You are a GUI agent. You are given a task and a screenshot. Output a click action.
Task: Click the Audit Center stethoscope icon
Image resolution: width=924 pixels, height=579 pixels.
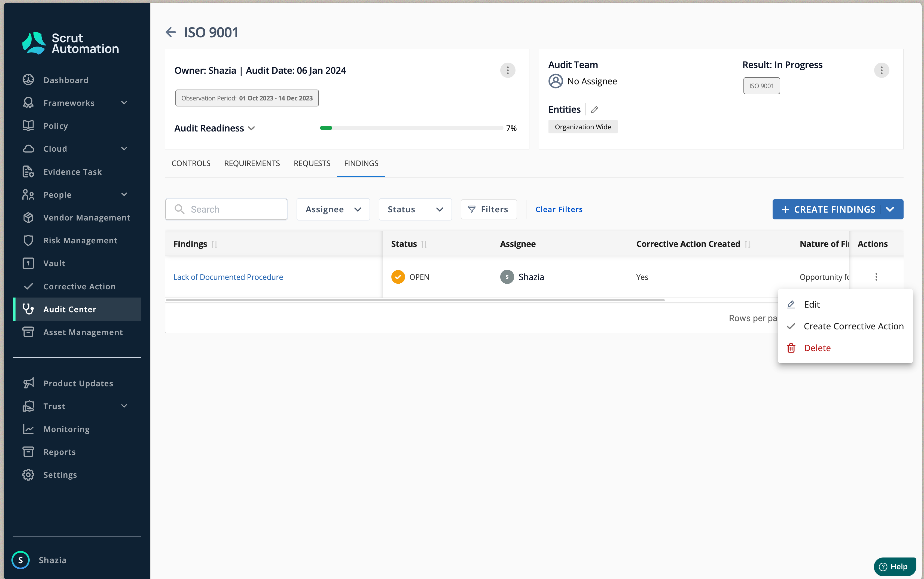(28, 309)
